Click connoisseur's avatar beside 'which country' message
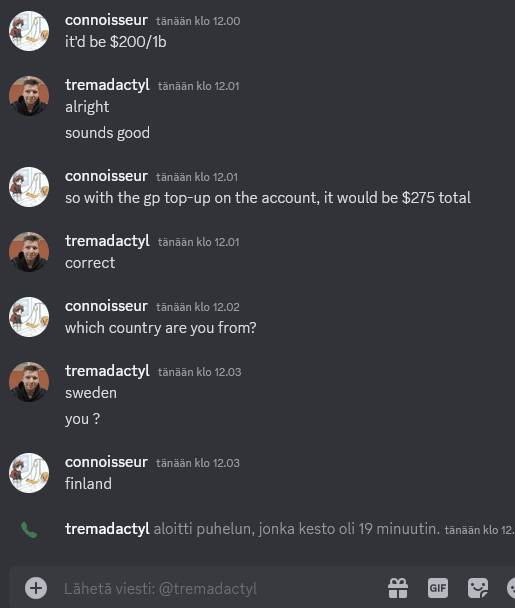515x608 pixels. pos(29,317)
